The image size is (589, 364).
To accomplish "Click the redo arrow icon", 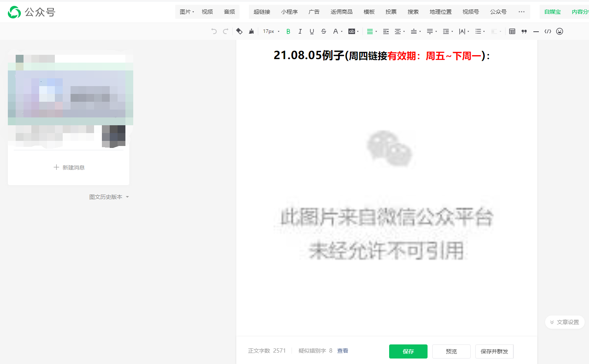I will tap(225, 31).
